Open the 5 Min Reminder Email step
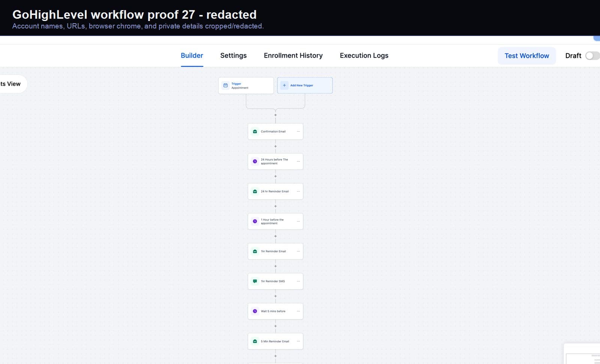This screenshot has height=364, width=600. (276, 341)
